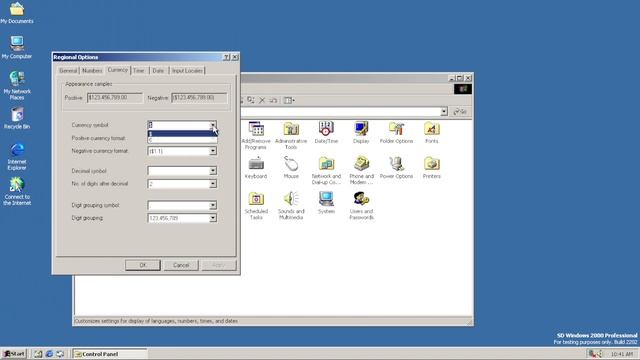The image size is (640, 360).
Task: Select My Computer desktop icon
Action: click(x=17, y=47)
